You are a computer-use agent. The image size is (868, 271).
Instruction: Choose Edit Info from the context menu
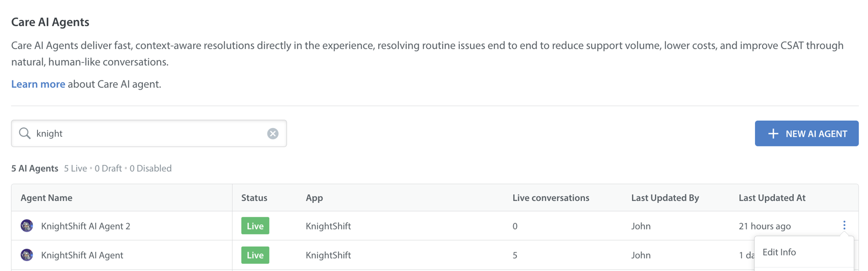pos(779,252)
